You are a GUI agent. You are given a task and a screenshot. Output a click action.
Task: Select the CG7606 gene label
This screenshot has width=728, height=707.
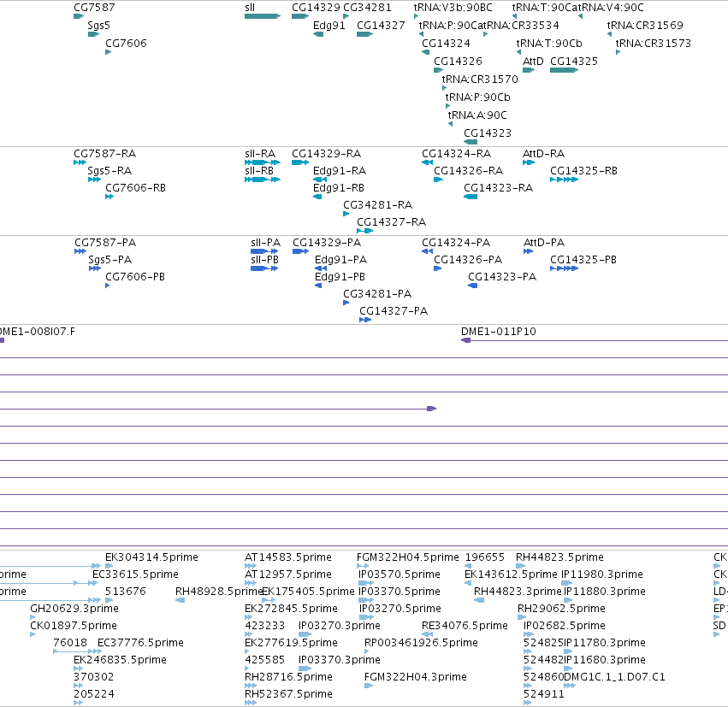pyautogui.click(x=126, y=43)
